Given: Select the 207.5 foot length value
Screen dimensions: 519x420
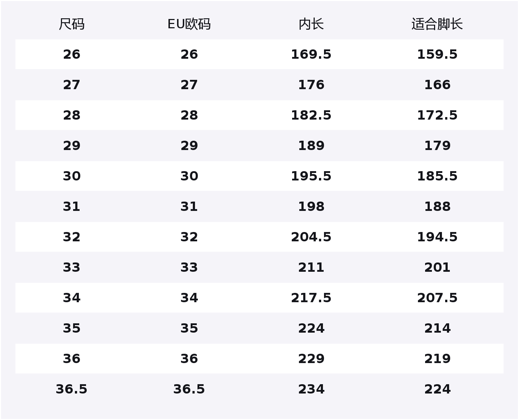Looking at the screenshot, I should pos(437,298).
